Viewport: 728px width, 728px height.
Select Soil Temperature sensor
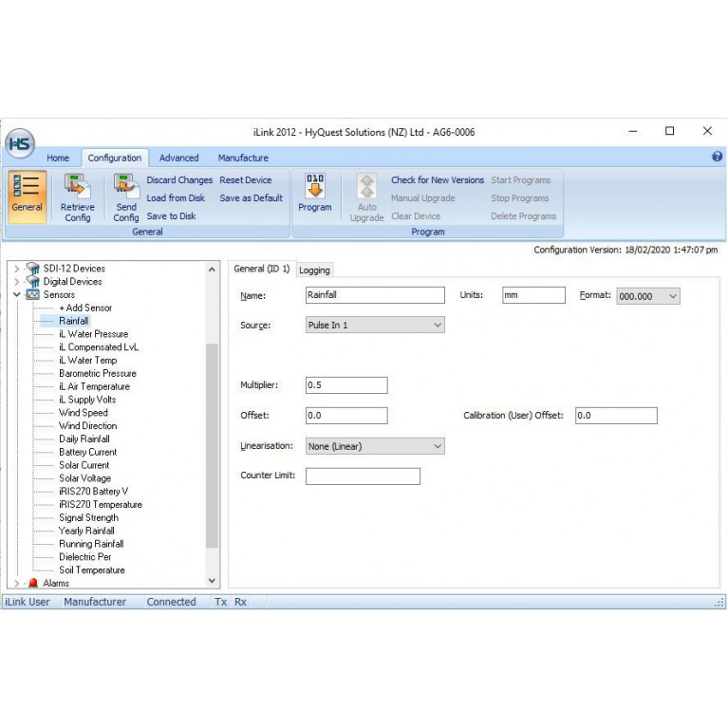(x=92, y=569)
